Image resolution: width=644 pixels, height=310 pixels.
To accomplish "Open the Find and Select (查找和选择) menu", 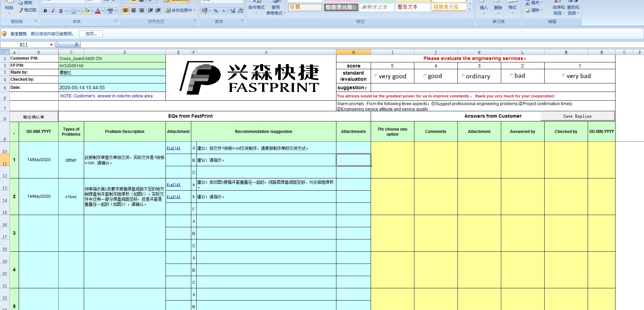I will point(573,7).
